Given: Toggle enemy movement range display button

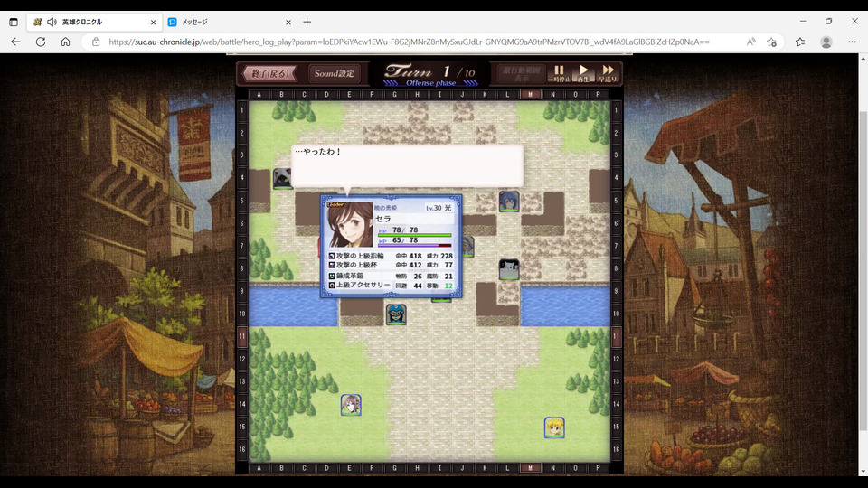Looking at the screenshot, I should tap(522, 73).
